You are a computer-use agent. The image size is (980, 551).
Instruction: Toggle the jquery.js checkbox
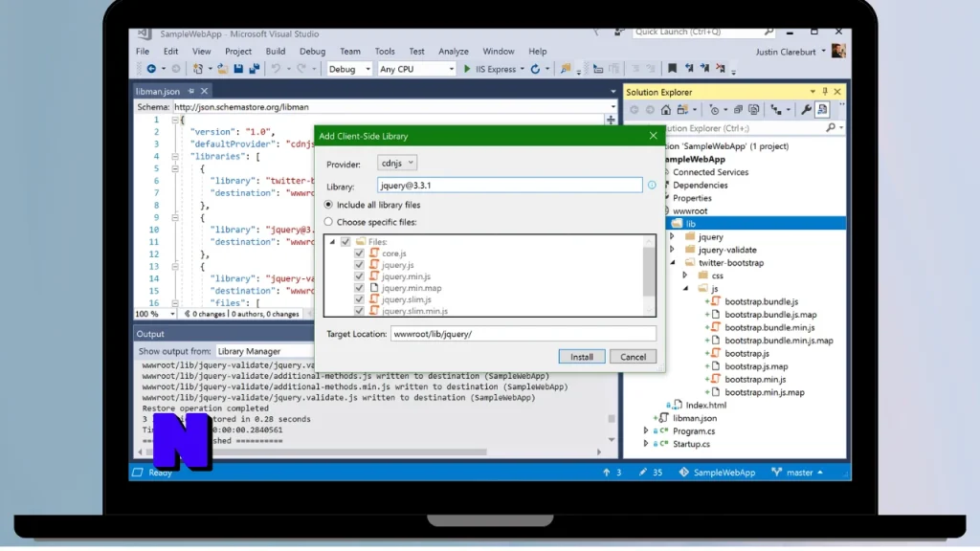coord(359,265)
